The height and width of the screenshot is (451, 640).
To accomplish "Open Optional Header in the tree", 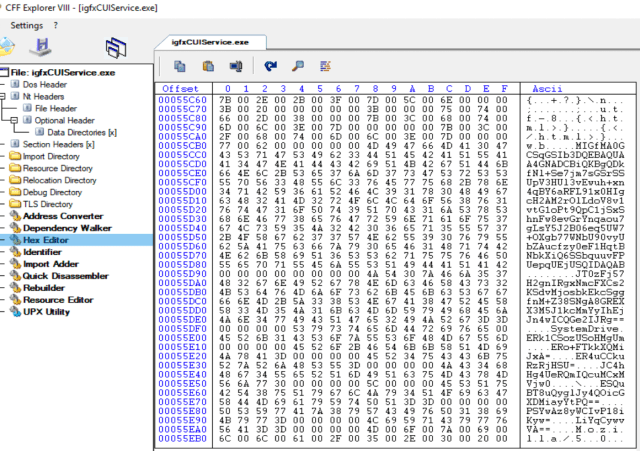I will click(x=64, y=120).
